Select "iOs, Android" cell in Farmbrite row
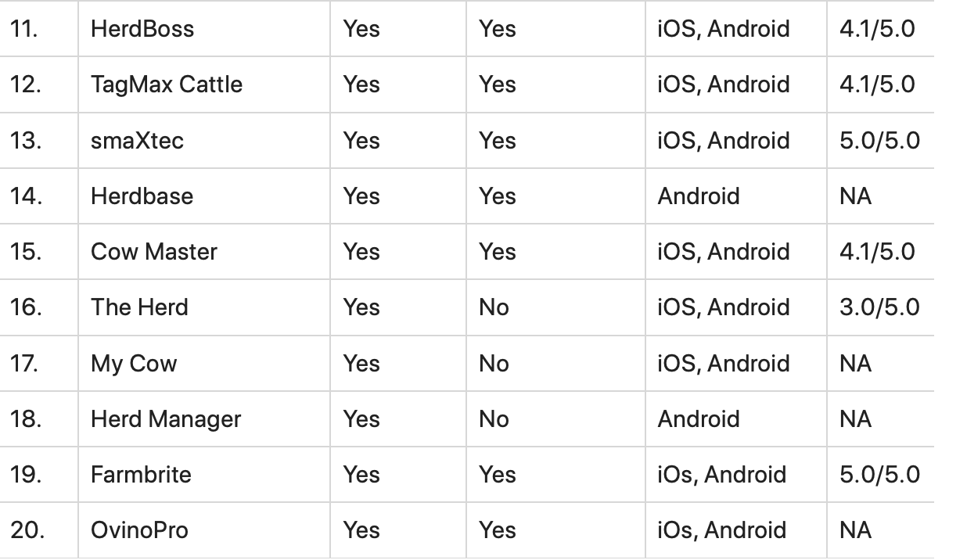This screenshot has width=967, height=560. click(721, 475)
